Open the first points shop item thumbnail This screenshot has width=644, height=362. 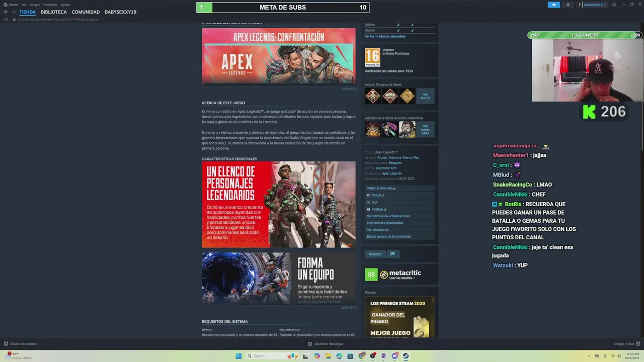point(373,130)
